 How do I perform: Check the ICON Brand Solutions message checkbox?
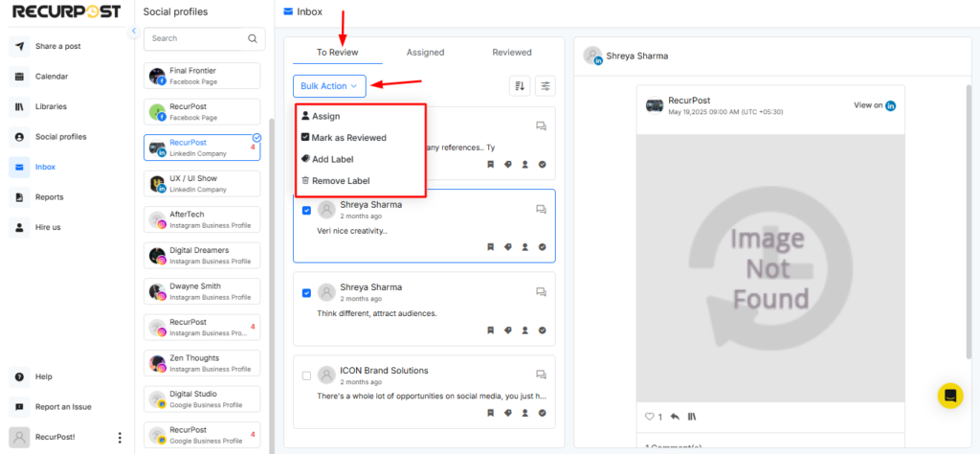pyautogui.click(x=306, y=375)
